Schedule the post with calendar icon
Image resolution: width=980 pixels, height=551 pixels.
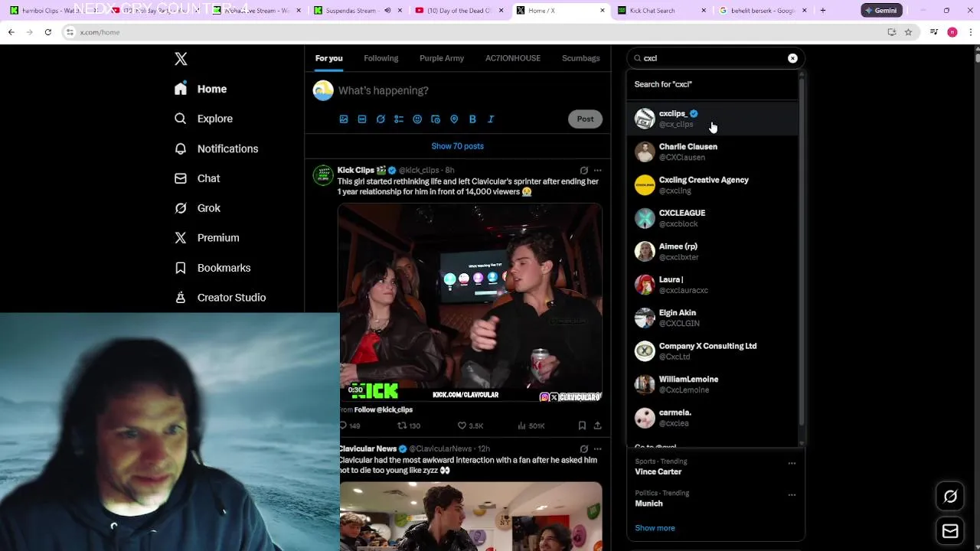click(x=436, y=119)
